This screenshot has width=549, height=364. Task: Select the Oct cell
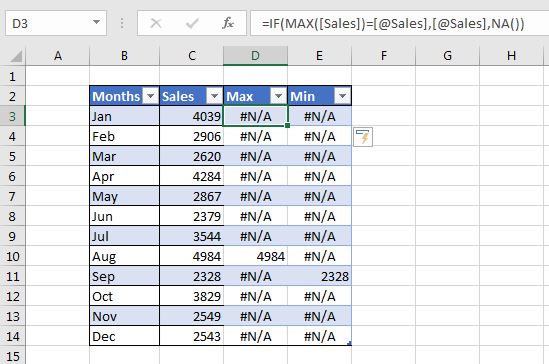point(124,296)
